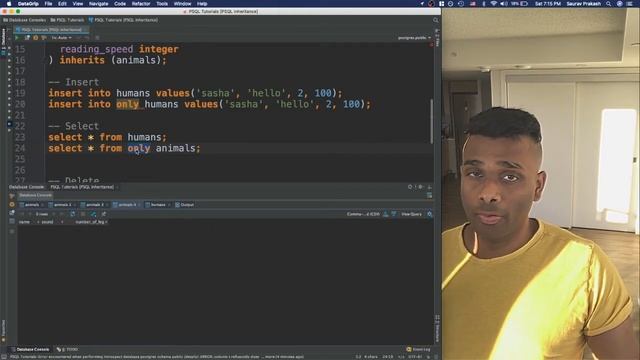
Task: Click the results settings gear icon
Action: coord(429,214)
